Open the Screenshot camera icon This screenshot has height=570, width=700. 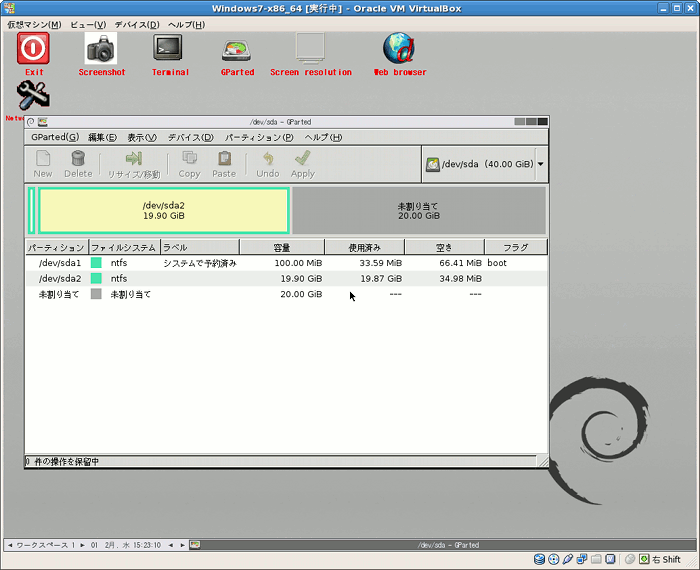click(101, 49)
